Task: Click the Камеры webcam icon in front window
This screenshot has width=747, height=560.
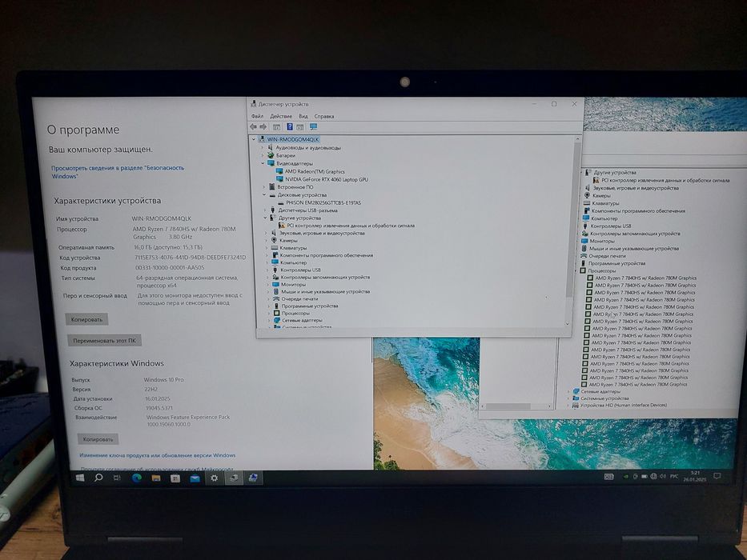Action: click(274, 241)
